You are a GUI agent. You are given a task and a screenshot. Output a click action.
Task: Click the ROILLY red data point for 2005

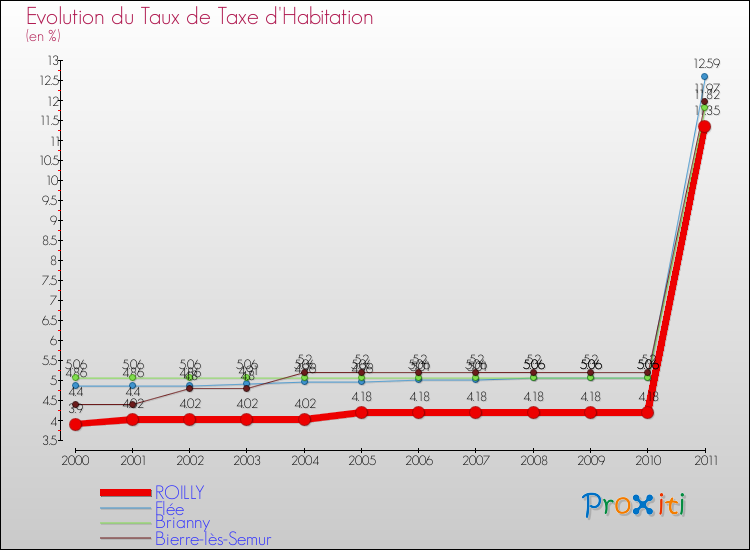pyautogui.click(x=361, y=412)
